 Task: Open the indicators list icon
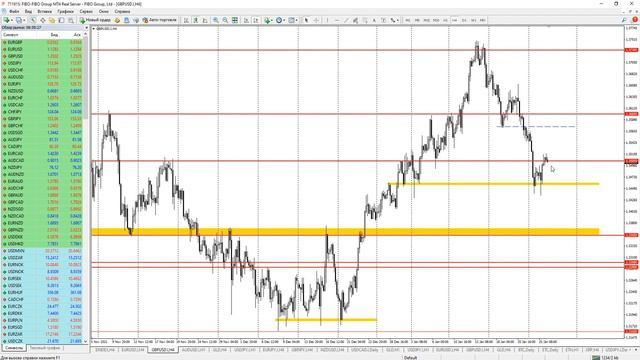pyautogui.click(x=267, y=20)
